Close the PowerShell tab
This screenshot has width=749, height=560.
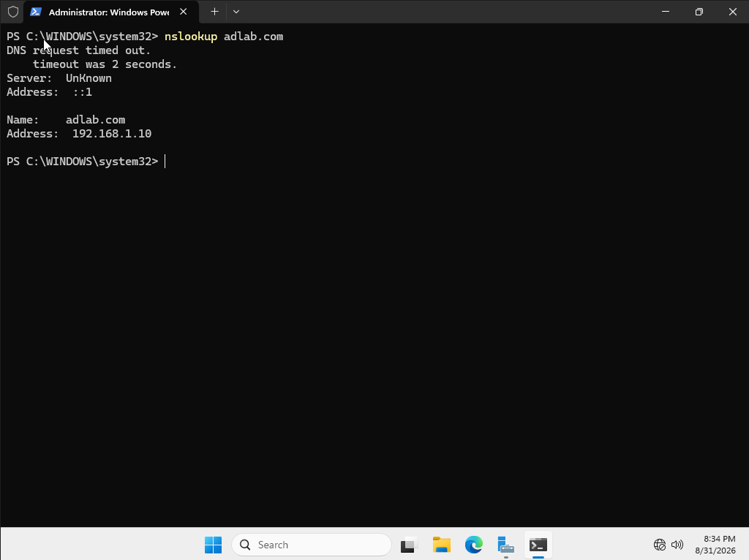pos(184,12)
